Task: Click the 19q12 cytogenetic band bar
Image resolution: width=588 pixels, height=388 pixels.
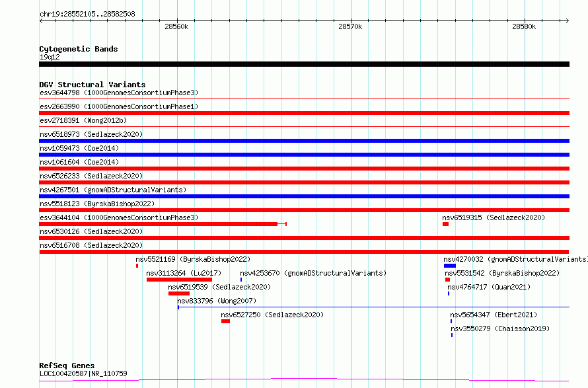Action: click(x=304, y=64)
